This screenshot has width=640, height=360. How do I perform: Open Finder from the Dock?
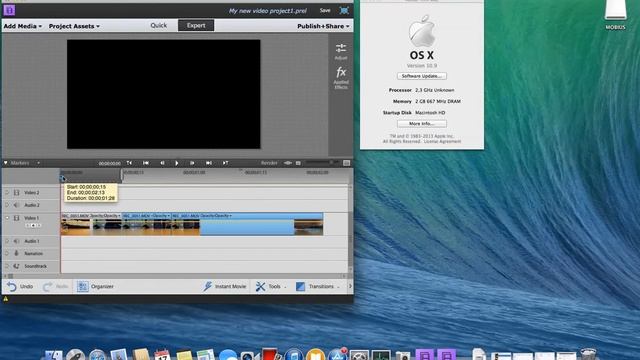tap(53, 355)
